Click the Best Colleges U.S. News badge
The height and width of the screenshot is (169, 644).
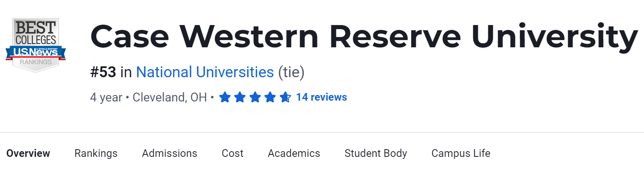[x=36, y=44]
